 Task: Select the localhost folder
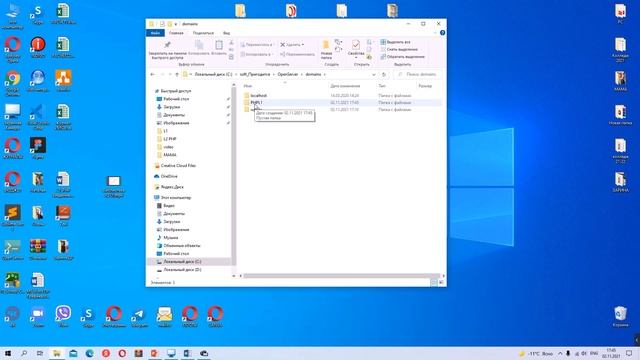(258, 96)
